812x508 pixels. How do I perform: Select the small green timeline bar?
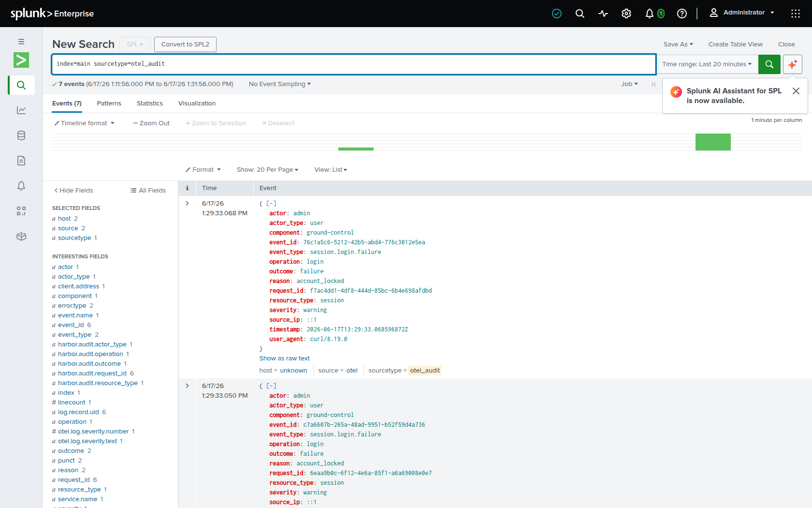tap(356, 149)
